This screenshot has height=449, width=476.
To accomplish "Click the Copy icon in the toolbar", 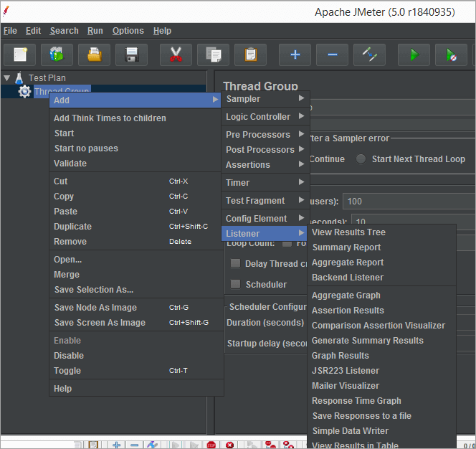I will pyautogui.click(x=213, y=55).
